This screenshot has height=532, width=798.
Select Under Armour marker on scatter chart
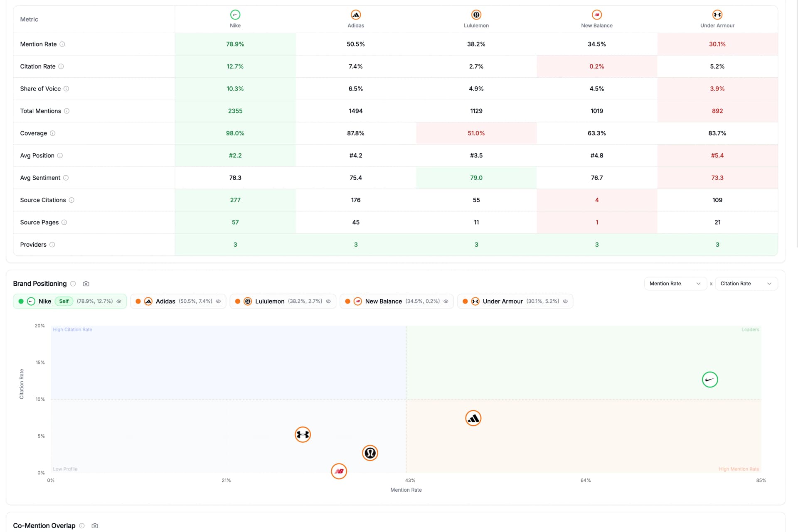point(303,435)
